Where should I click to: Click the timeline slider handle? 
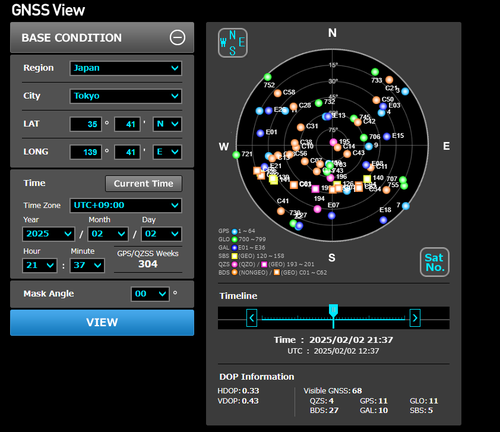point(333,310)
